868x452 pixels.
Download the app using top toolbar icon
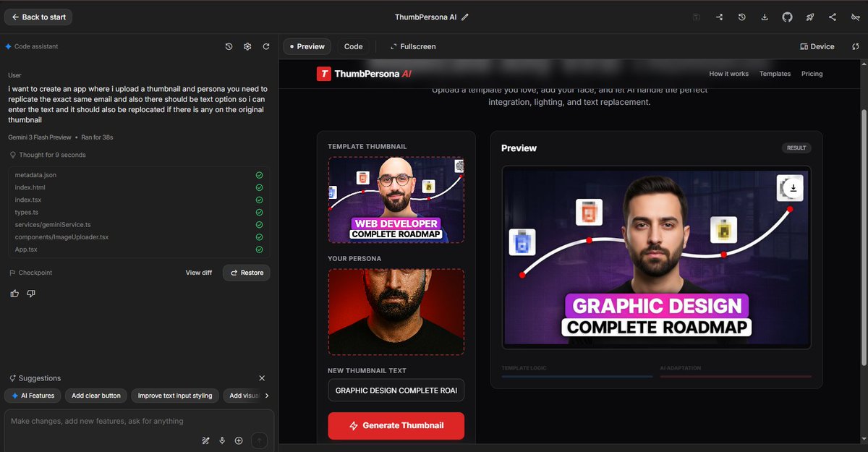765,17
